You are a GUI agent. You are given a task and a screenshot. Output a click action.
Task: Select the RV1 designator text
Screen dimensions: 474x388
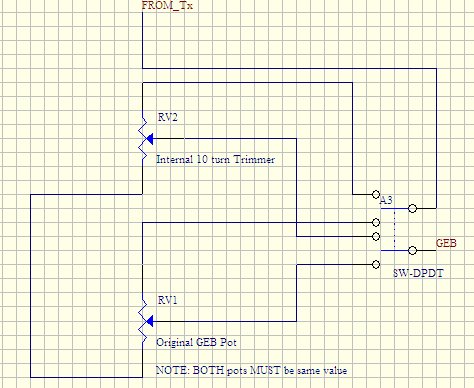click(x=167, y=300)
